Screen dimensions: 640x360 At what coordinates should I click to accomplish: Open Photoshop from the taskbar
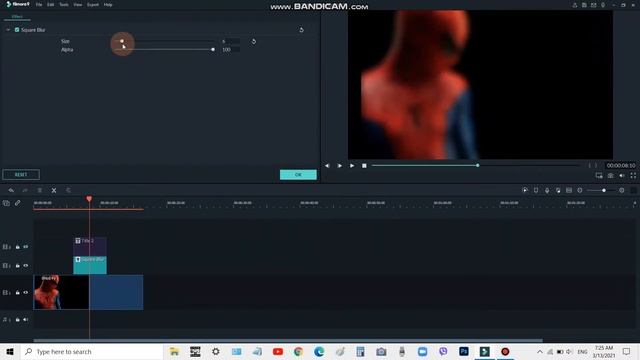[464, 351]
